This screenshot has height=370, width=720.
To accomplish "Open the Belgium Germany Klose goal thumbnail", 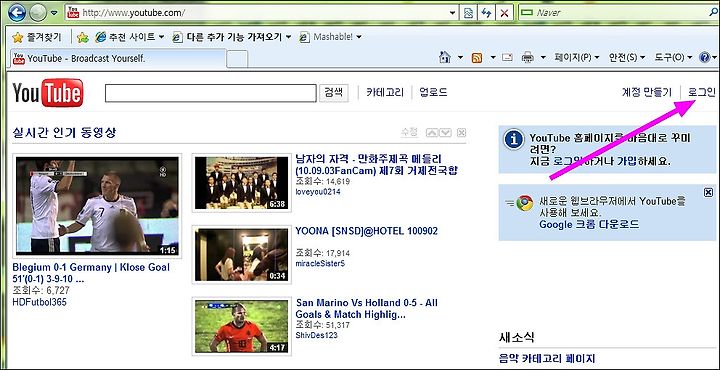I will point(97,206).
